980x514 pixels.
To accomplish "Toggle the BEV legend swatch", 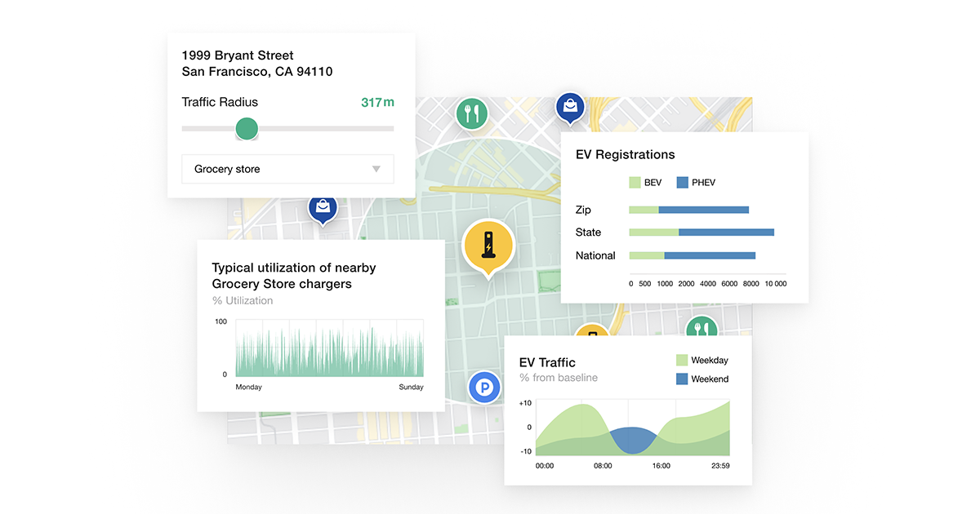I will [635, 182].
